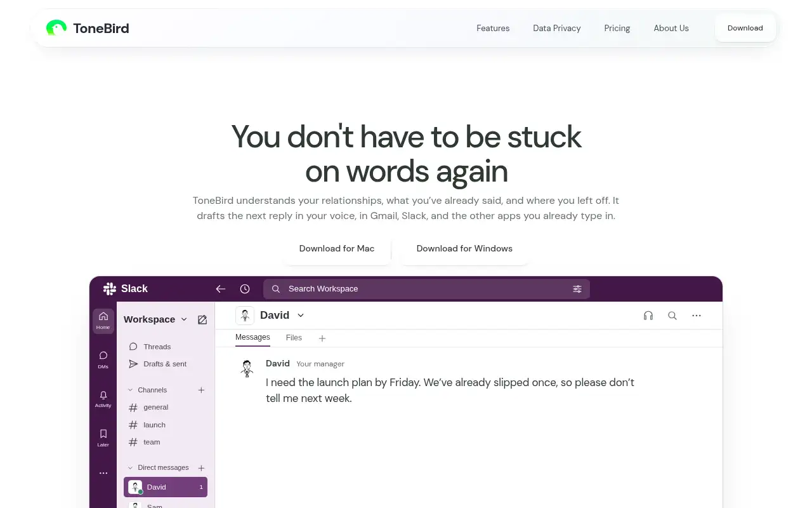Screen dimensions: 812x508
Task: Open Features in the navigation bar
Action: click(x=493, y=28)
